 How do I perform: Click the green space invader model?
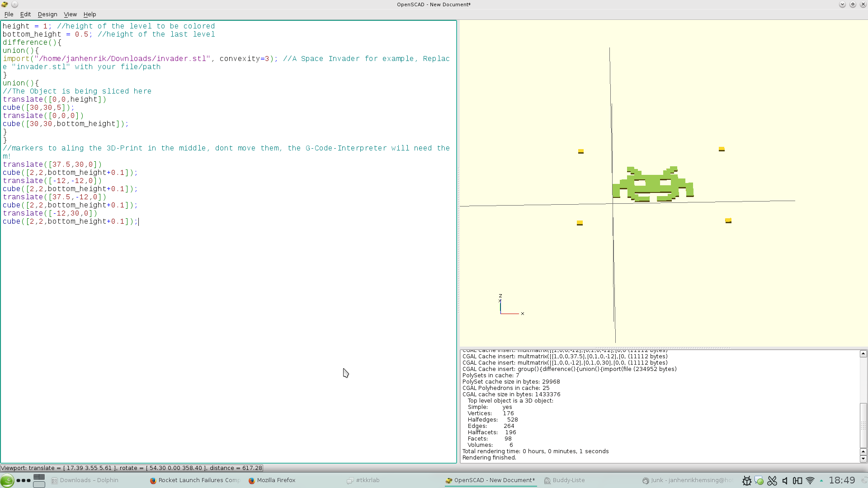(x=653, y=184)
